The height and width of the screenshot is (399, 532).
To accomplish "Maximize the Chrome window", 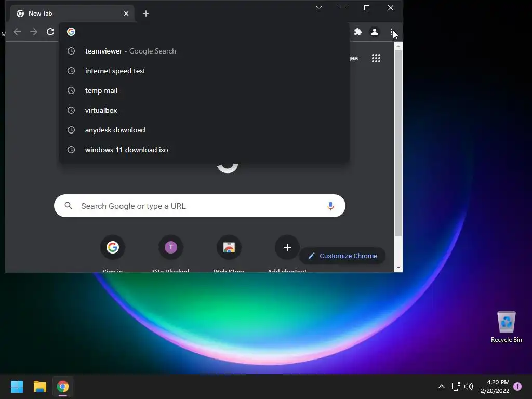I will point(367,8).
